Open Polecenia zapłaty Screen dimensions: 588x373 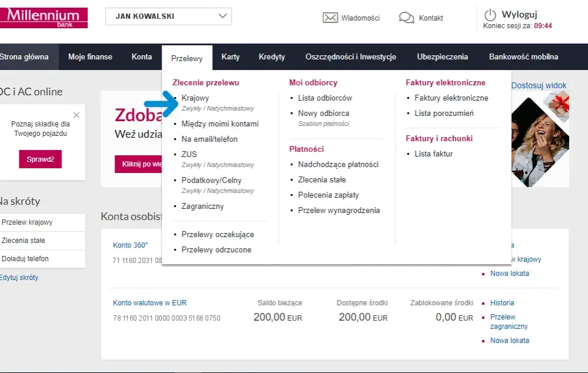[x=328, y=195]
